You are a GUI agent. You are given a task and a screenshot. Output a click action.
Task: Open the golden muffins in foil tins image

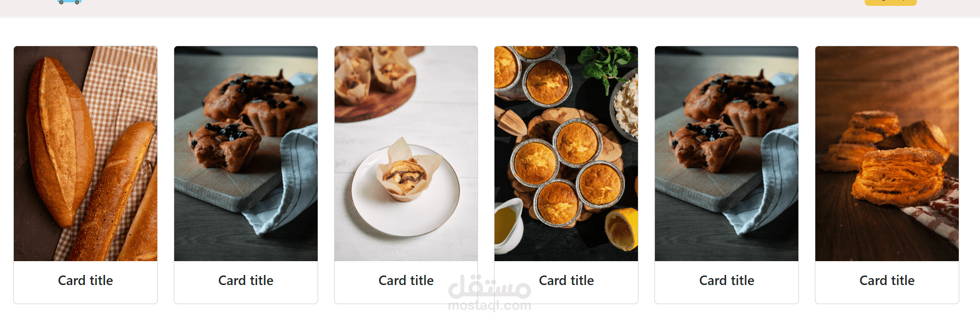pos(566,153)
